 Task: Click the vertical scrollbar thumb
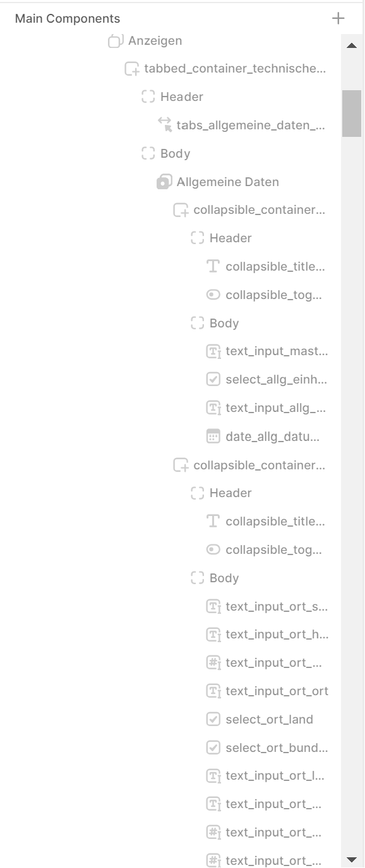352,114
